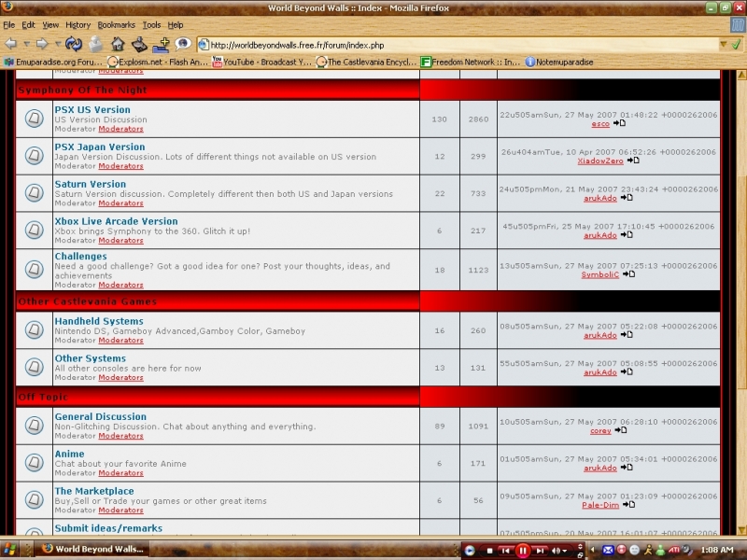Pause playback in the media player toolbar
The height and width of the screenshot is (560, 747).
523,551
